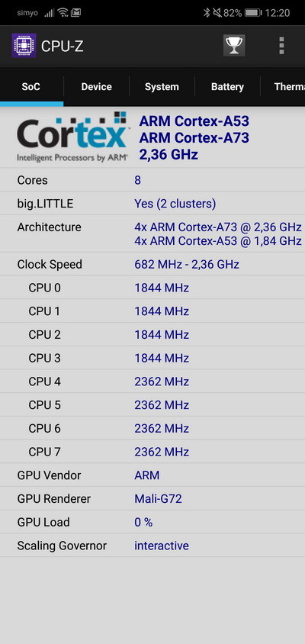Tap the GPU Renderer Mali-G72 row
305x644 pixels.
152,498
